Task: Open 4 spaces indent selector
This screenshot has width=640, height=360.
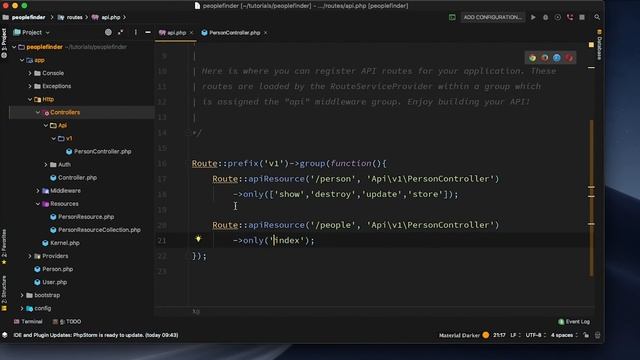Action: pos(564,335)
